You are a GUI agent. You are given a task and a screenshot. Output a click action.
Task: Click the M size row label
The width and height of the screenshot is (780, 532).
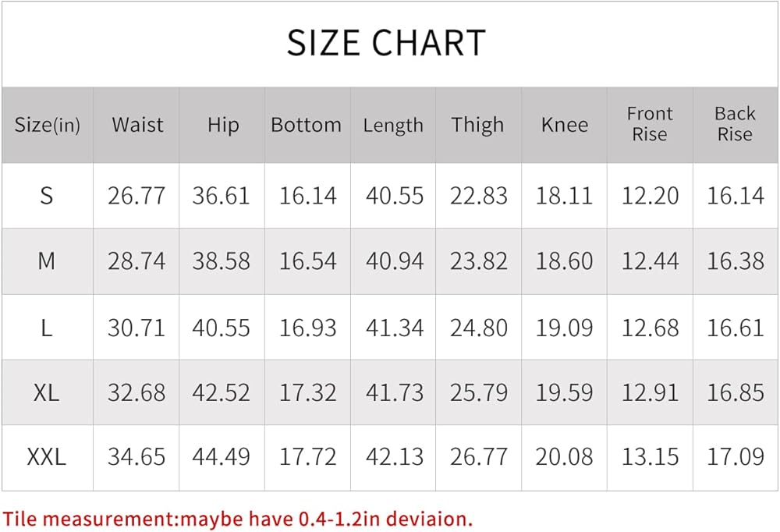point(47,261)
